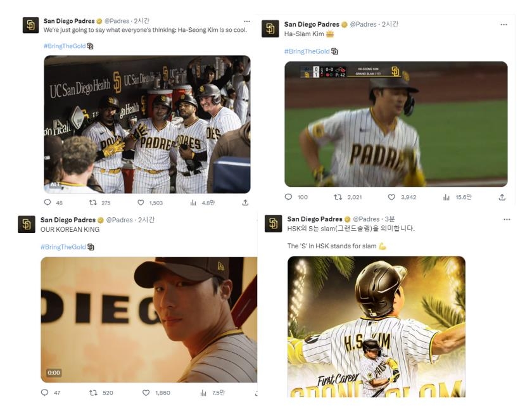Image resolution: width=532 pixels, height=420 pixels.
Task: Open Padres avatar on OUR KOREAN KING tweet
Action: (27, 224)
